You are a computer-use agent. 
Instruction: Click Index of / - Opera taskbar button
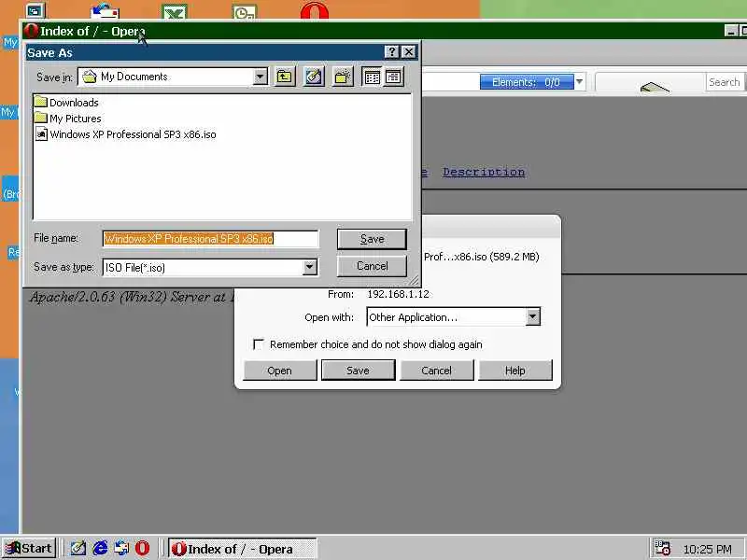click(243, 549)
